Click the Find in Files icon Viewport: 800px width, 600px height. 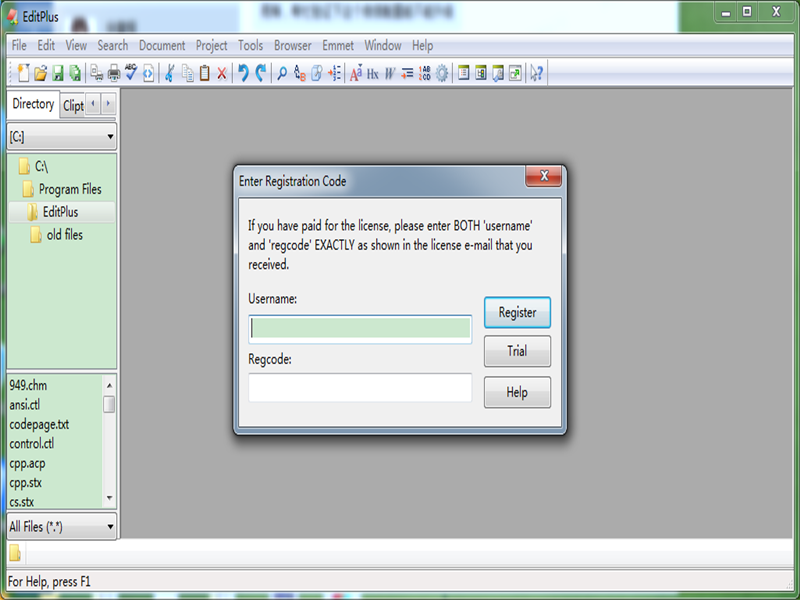317,73
